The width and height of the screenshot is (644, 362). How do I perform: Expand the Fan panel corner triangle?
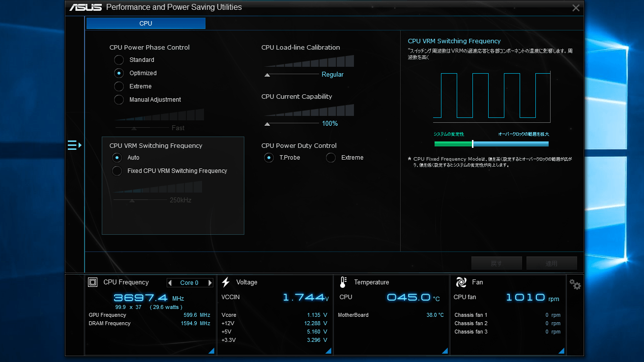[561, 350]
